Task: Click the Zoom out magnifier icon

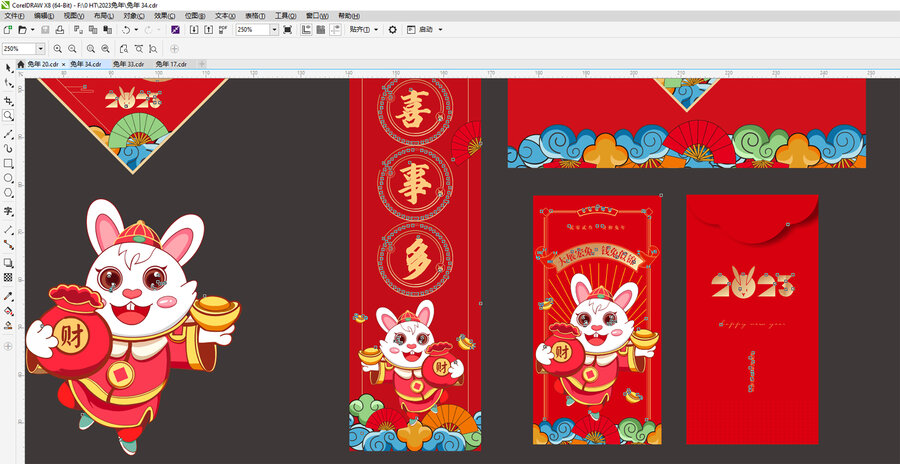Action: pos(72,49)
